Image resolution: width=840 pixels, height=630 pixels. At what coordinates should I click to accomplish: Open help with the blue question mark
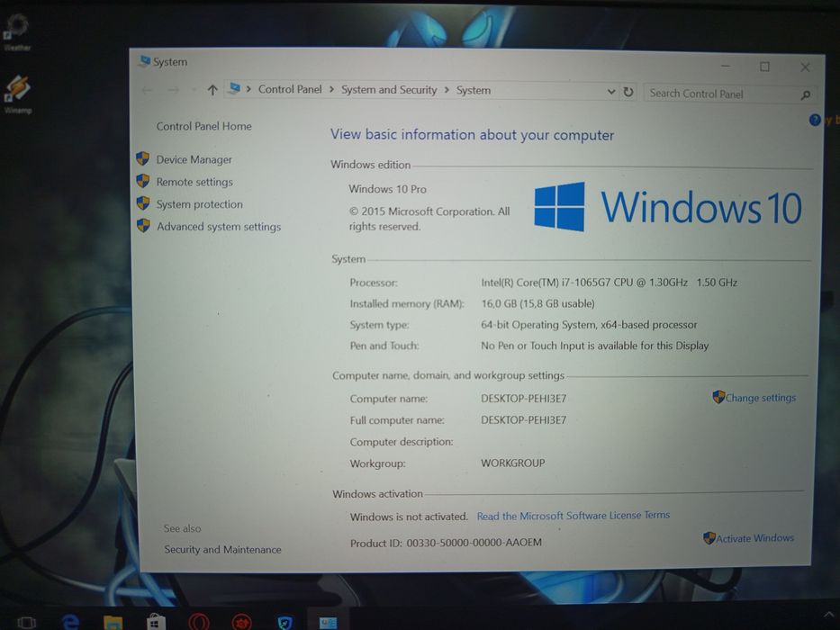click(x=815, y=120)
